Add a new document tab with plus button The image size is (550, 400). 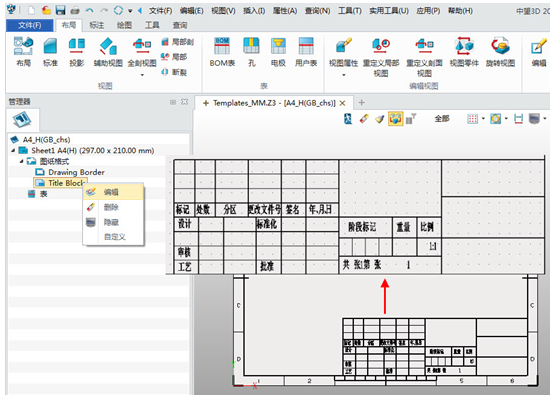click(x=361, y=103)
